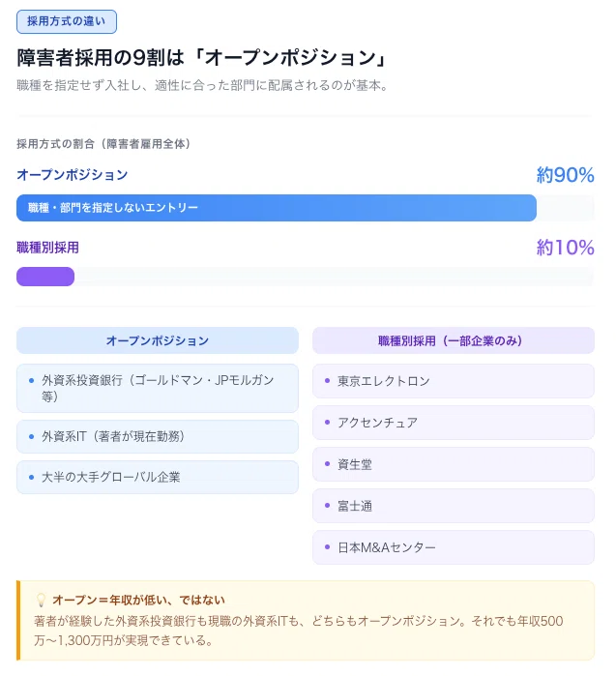Click the 約90% percentage label
The image size is (616, 676).
click(565, 175)
